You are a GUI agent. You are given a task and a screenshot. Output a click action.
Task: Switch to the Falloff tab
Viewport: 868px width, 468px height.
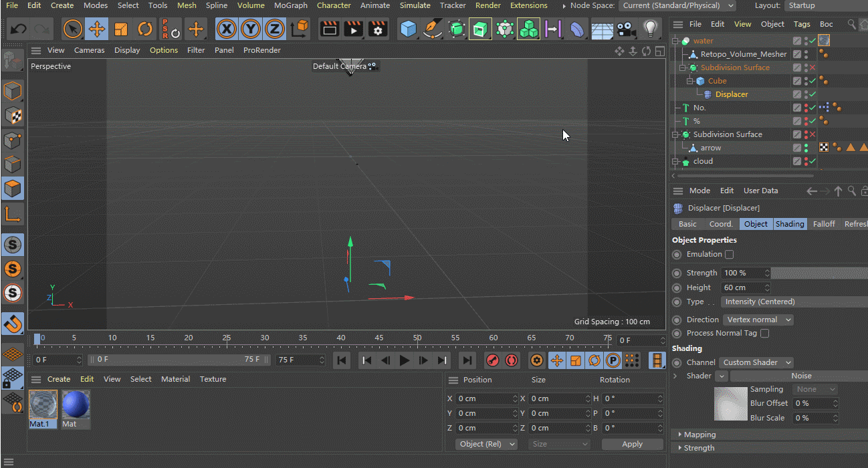click(x=824, y=224)
